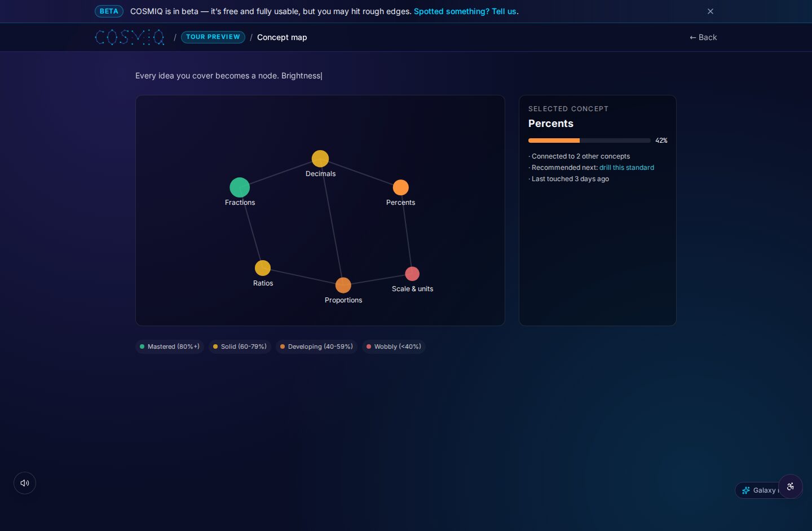Toggle sound with the speaker button
Viewport: 812px width, 531px height.
pos(25,483)
